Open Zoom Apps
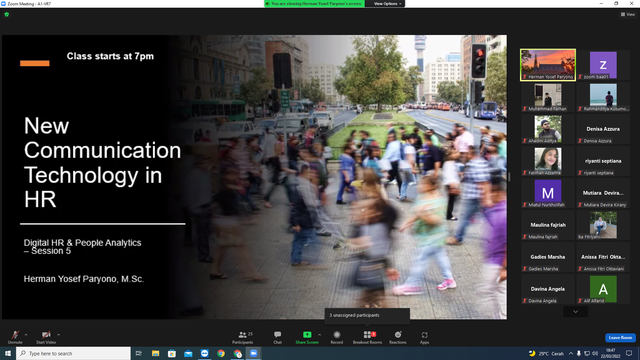The image size is (640, 360). click(x=424, y=337)
